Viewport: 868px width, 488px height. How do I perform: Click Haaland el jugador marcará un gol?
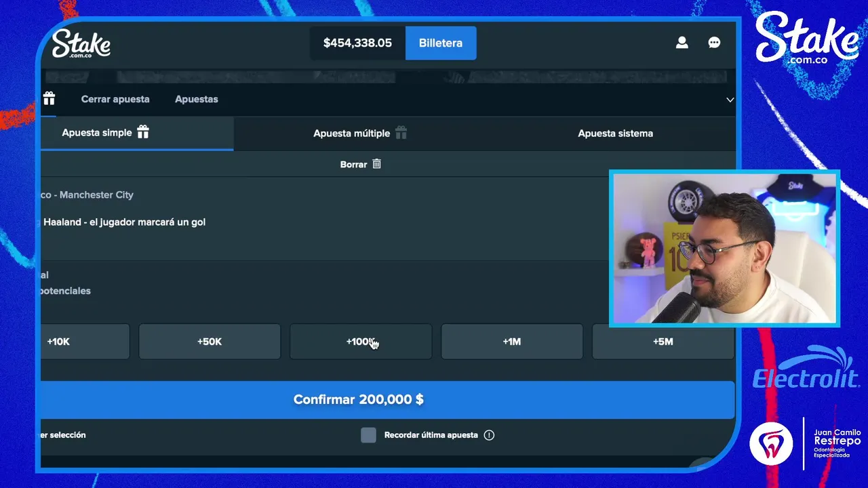[x=123, y=222]
